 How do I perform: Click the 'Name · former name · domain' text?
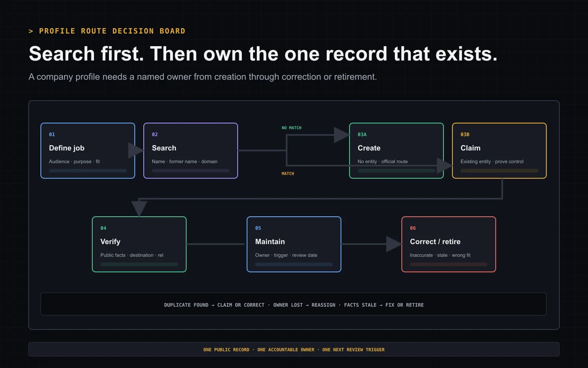pos(185,162)
